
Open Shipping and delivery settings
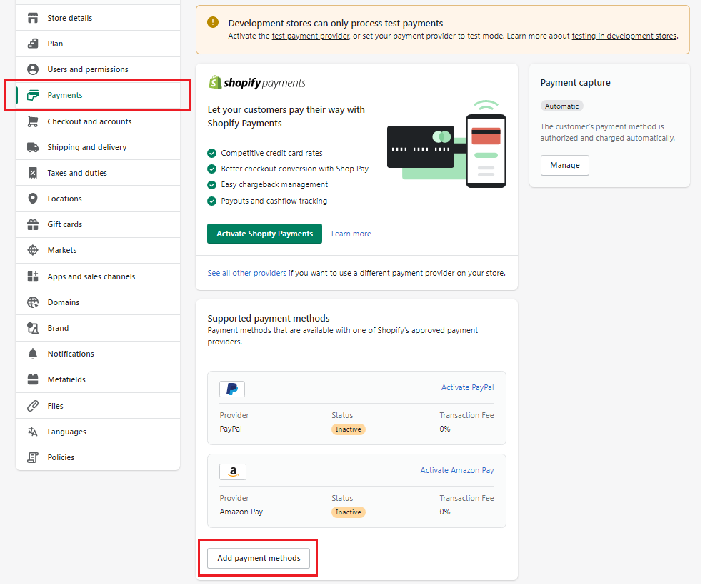tap(98, 148)
